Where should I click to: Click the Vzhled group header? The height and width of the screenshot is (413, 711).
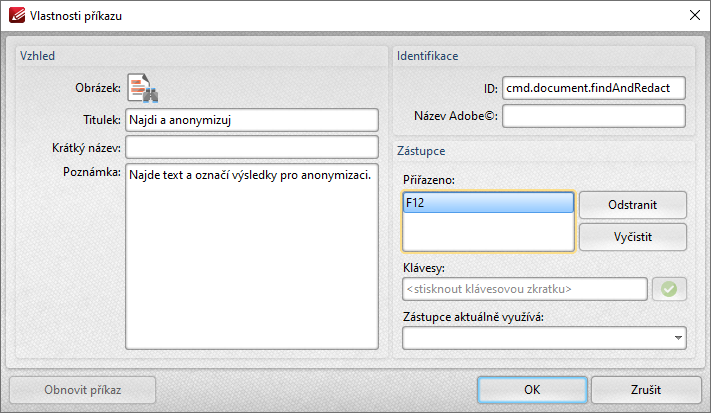click(38, 56)
